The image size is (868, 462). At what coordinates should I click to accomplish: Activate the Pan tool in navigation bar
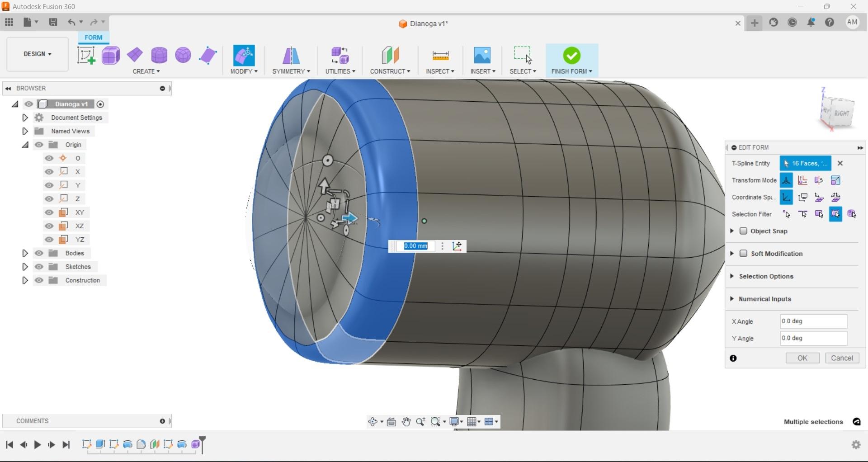click(406, 421)
